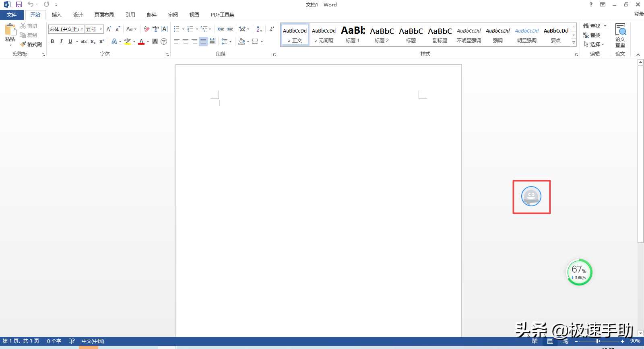Switch to the Design (设计) tab

[78, 15]
